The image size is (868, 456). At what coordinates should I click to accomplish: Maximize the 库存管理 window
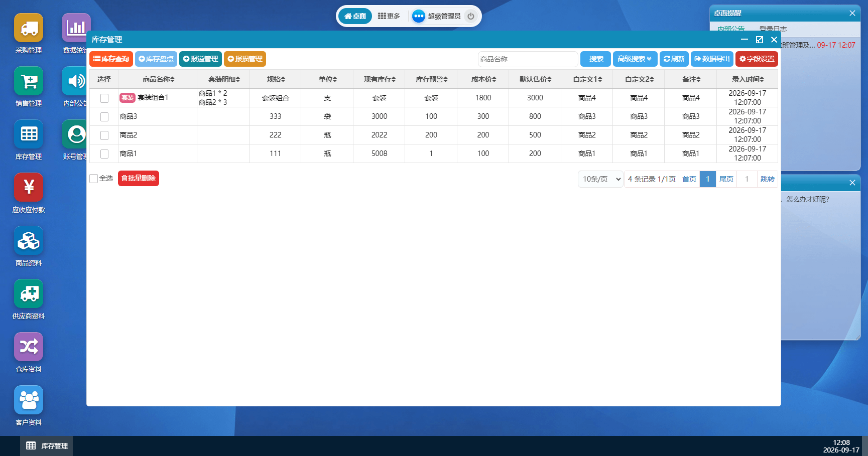(760, 40)
